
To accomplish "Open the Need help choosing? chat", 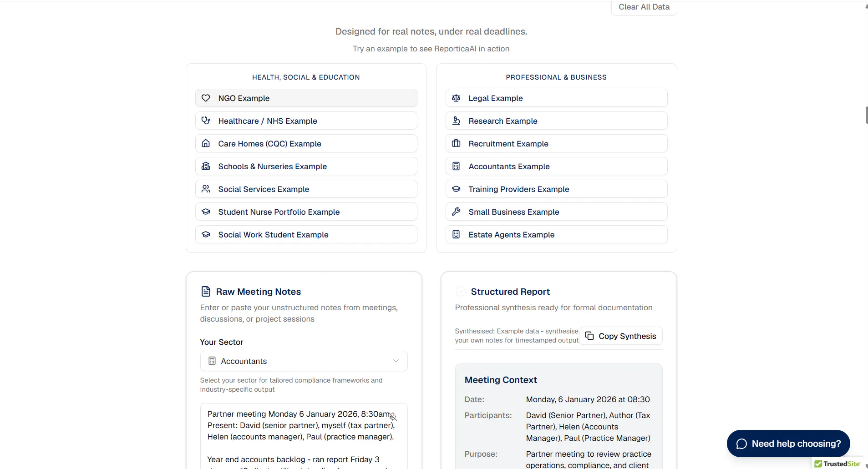I will coord(788,444).
